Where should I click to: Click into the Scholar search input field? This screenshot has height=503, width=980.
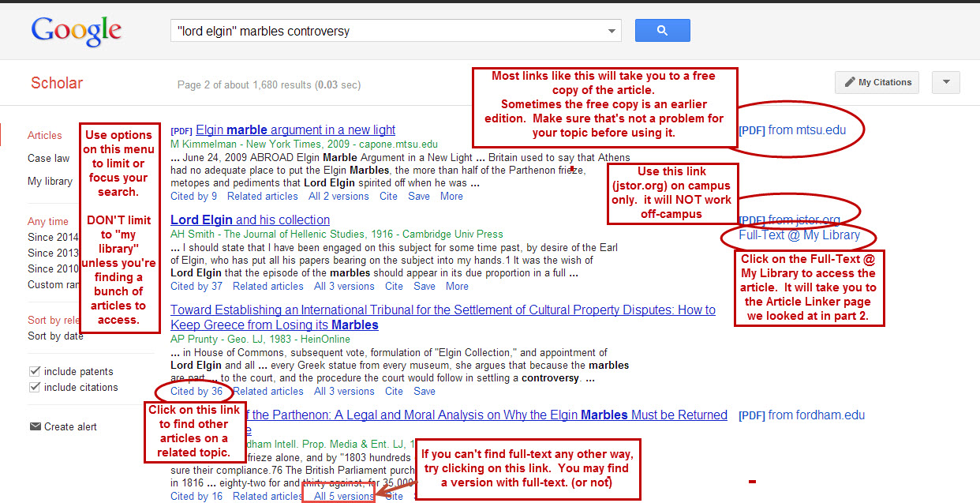(x=387, y=32)
